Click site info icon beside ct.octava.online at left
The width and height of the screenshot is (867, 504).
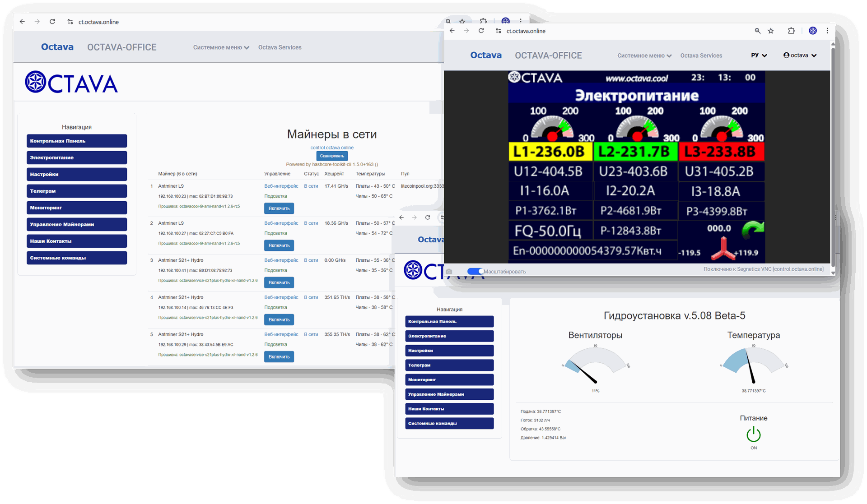pyautogui.click(x=70, y=22)
